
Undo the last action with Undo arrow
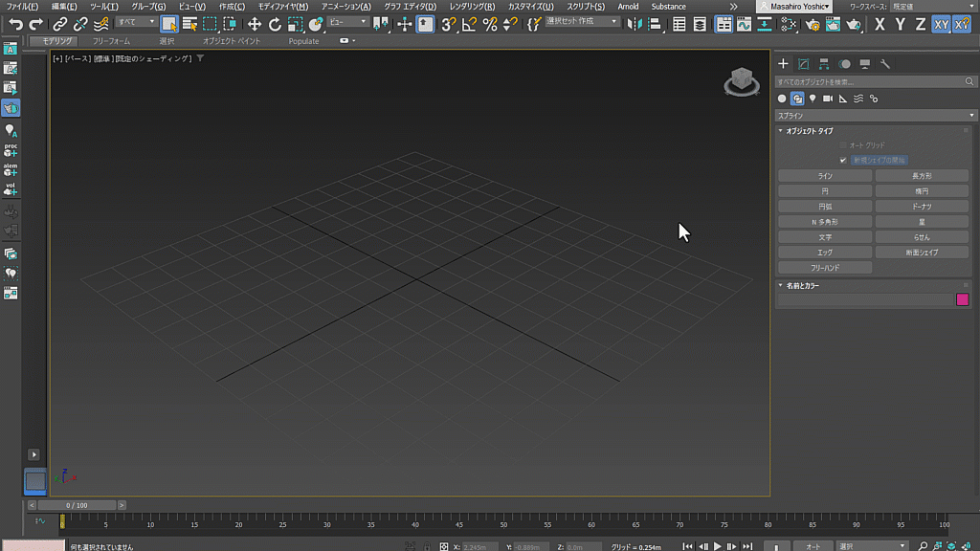click(x=15, y=24)
